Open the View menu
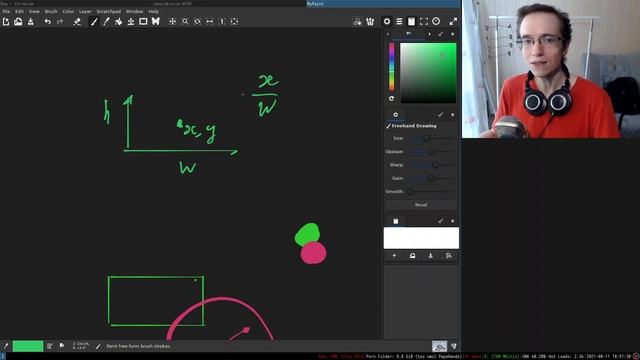The width and height of the screenshot is (640, 360). (34, 11)
